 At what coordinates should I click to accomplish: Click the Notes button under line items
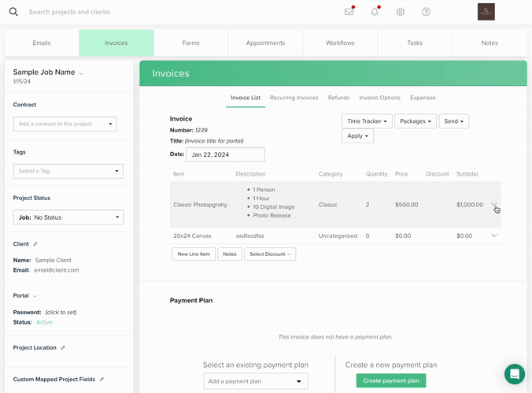[x=230, y=254]
